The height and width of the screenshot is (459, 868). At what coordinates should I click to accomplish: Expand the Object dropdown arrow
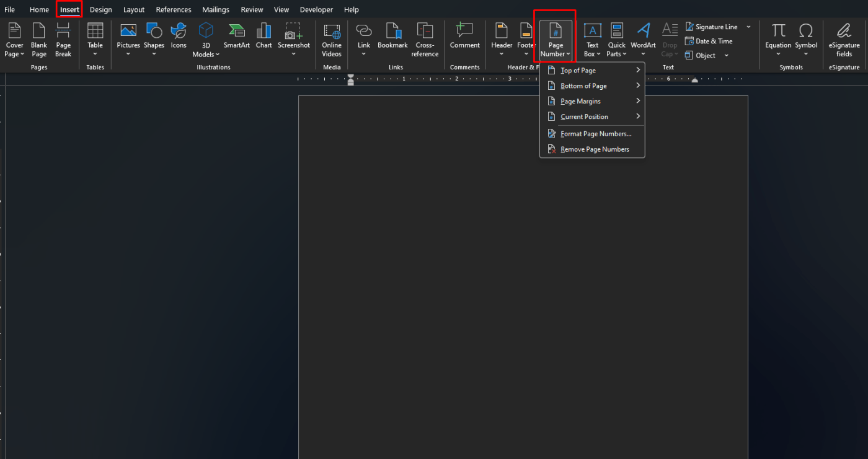726,56
